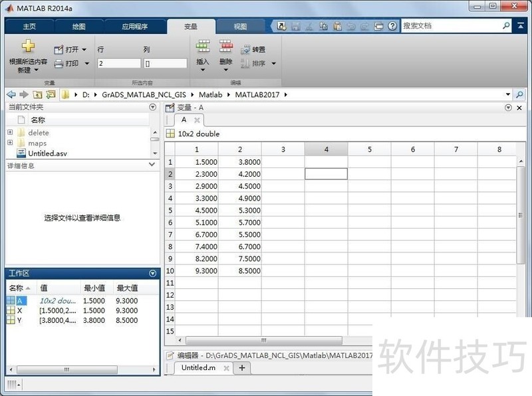Click MATLAB2017 in the path bar
The image size is (532, 396).
coord(257,94)
